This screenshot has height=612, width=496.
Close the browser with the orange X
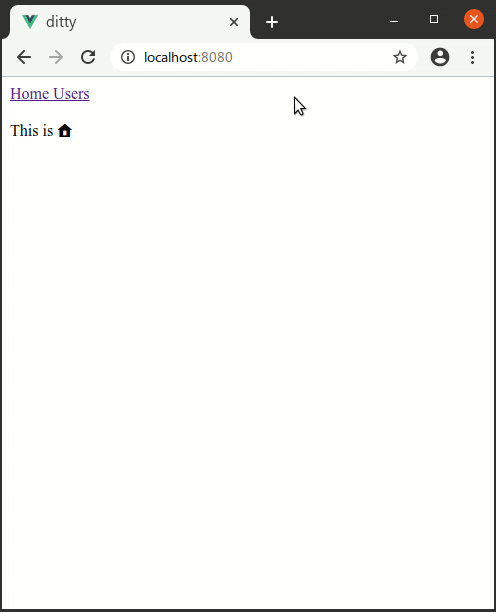pyautogui.click(x=474, y=19)
